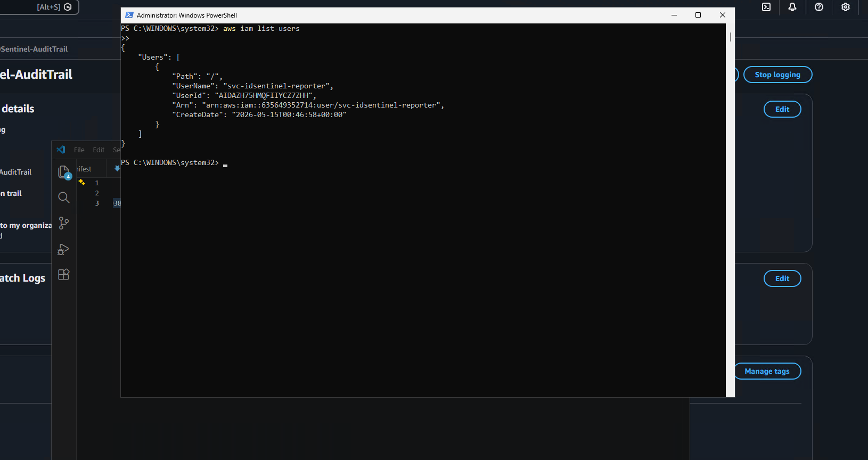Click the PowerShell title bar icon

pyautogui.click(x=129, y=15)
